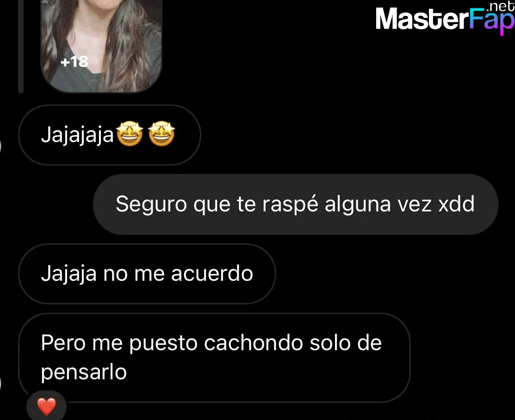Click the word 'xdd' in sent message

click(457, 204)
